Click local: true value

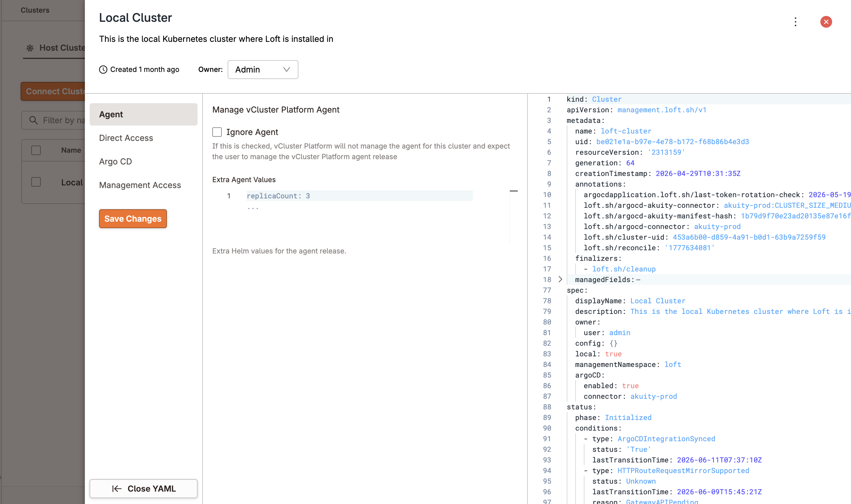coord(613,354)
